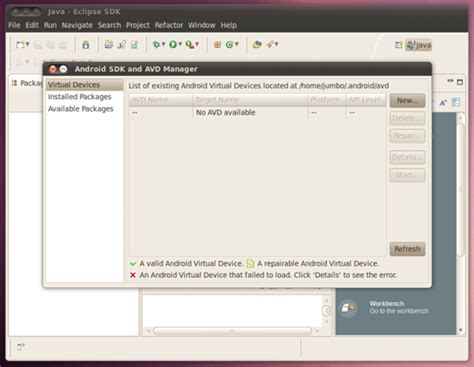Click the Run green play icon
474x367 pixels.
pos(173,44)
